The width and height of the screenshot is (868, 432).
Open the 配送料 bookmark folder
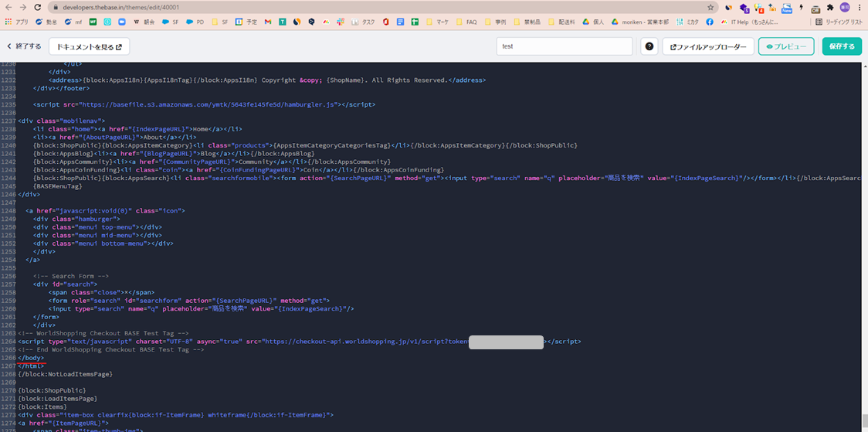pos(561,22)
